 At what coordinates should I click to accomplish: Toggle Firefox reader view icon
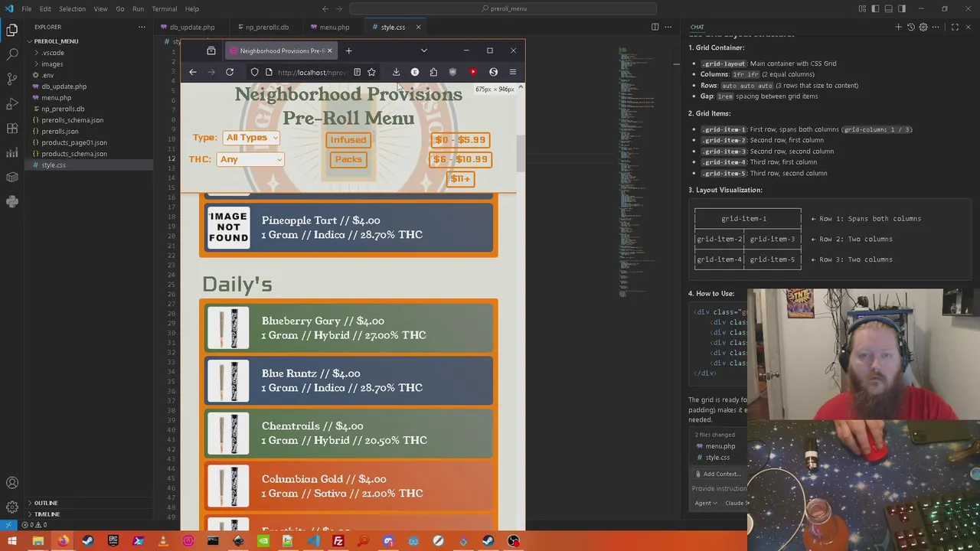[357, 72]
